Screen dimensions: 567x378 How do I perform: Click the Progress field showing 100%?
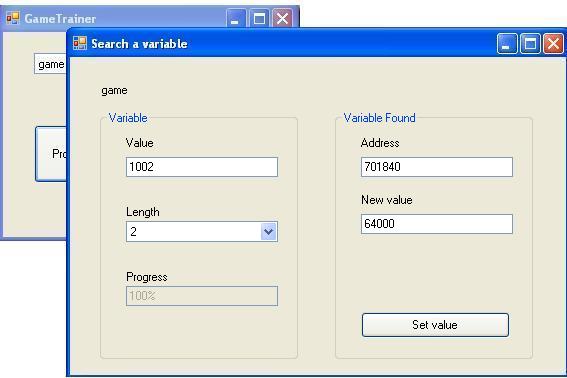(x=202, y=296)
